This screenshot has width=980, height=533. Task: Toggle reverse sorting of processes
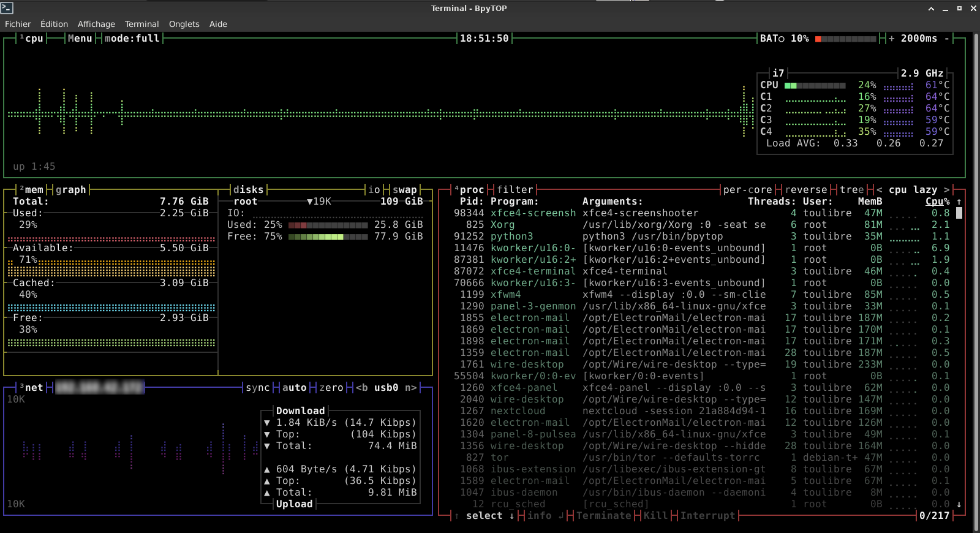(805, 190)
